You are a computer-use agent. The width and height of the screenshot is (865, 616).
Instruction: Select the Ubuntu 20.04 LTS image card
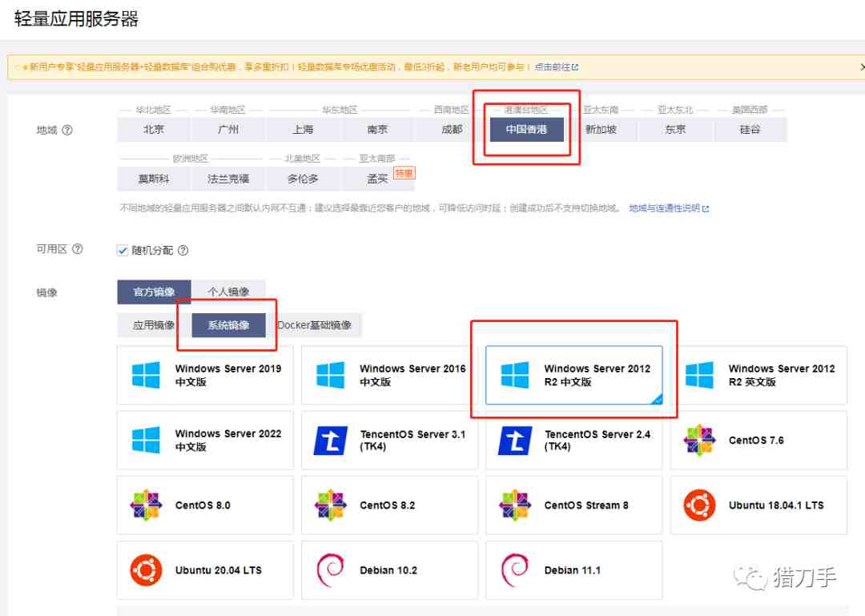pyautogui.click(x=205, y=570)
